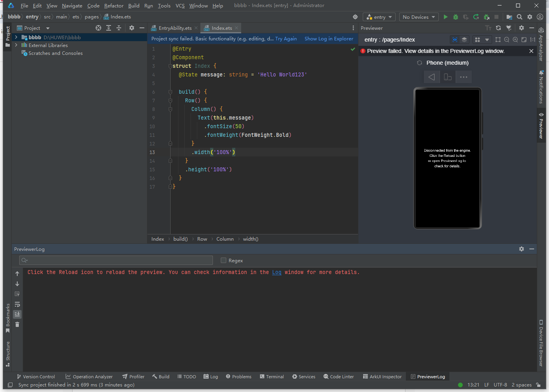The image size is (549, 392).
Task: Start debugging with the green bug icon
Action: tap(456, 17)
